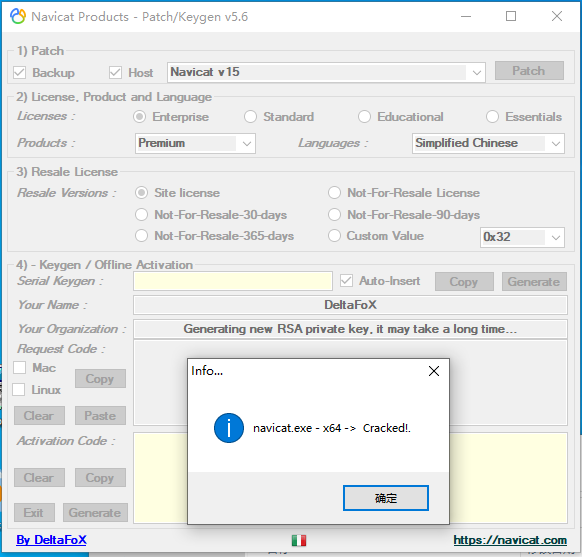Copy the Request Code
Viewport: 582px width, 557px height.
point(100,379)
